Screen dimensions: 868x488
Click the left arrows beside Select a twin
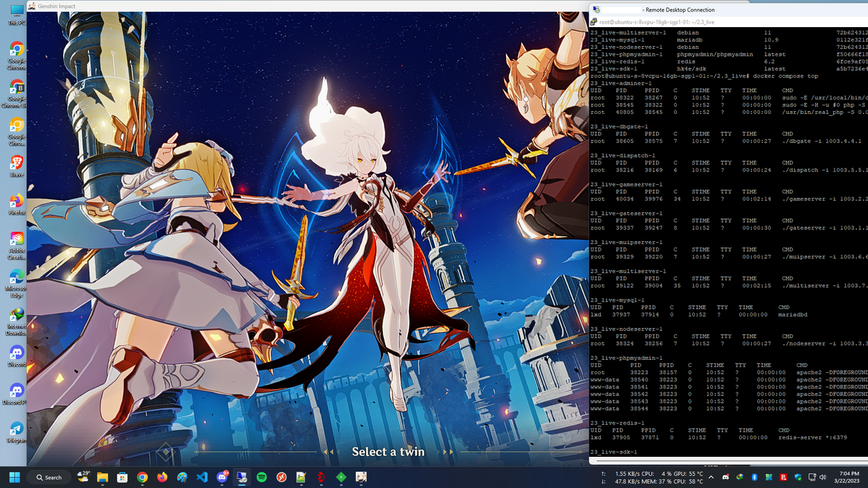pos(328,451)
